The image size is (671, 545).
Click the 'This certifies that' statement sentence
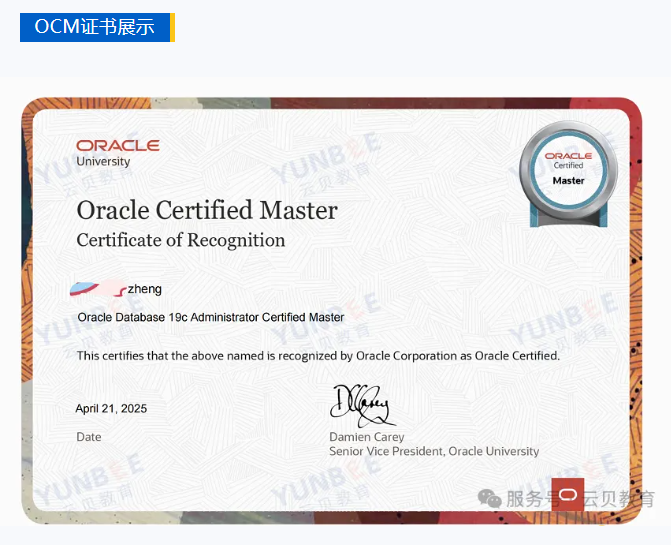tap(318, 355)
